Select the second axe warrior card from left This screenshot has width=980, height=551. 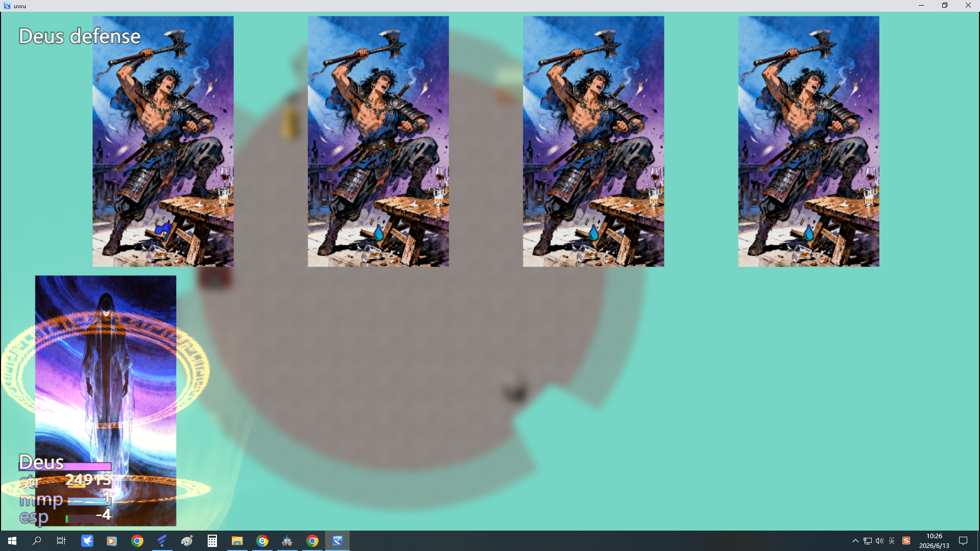(378, 141)
